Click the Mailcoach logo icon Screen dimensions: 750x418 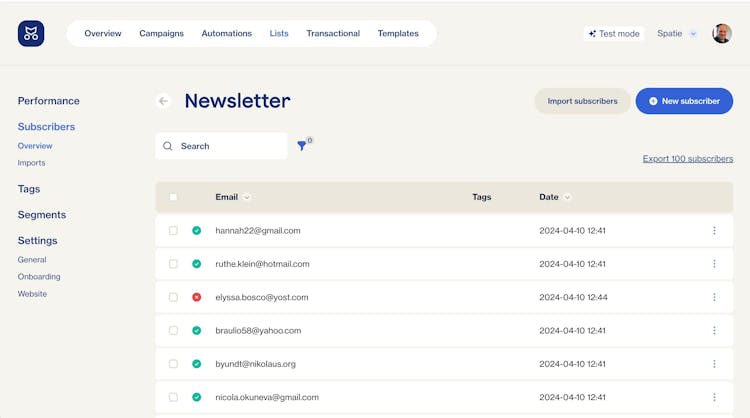(x=31, y=34)
